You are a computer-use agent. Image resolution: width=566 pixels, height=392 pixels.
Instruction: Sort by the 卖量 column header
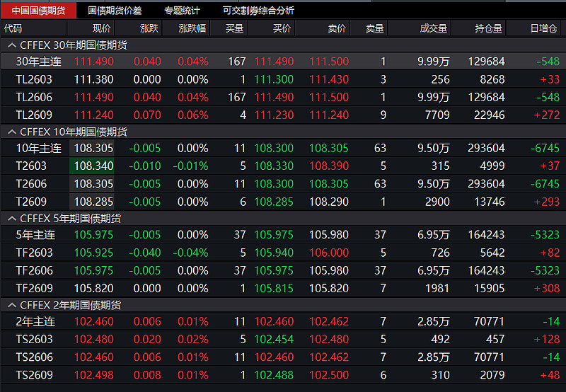[x=369, y=28]
